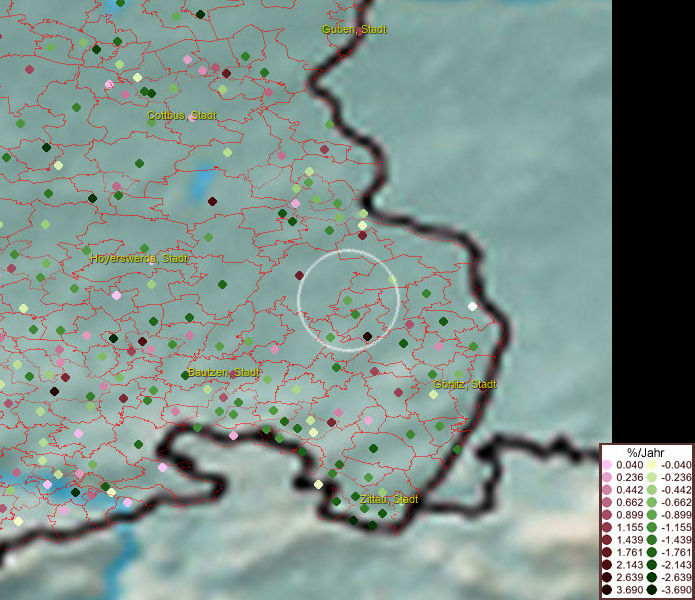The image size is (695, 600).
Task: Select the dark marker beside the lake south of Cottbus
Action: (x=212, y=201)
